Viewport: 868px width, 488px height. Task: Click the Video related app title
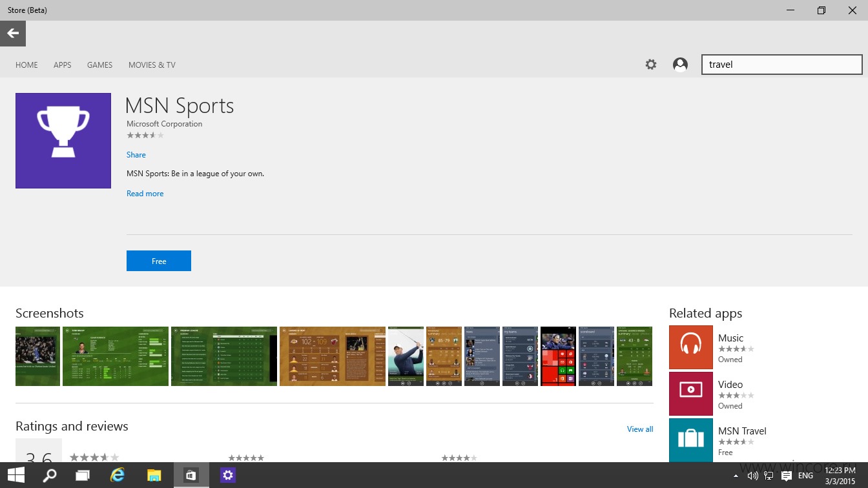coord(730,385)
